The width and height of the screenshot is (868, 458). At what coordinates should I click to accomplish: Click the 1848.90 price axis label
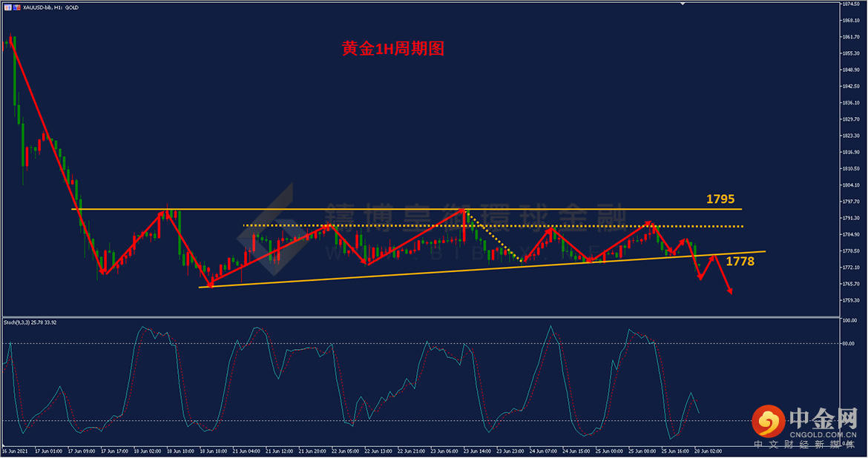(x=851, y=70)
